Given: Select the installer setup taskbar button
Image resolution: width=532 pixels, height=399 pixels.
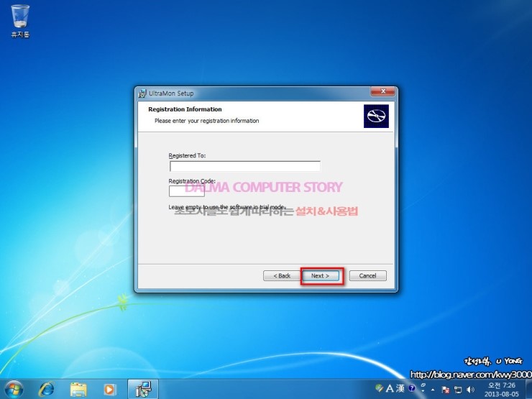Looking at the screenshot, I should tap(143, 389).
